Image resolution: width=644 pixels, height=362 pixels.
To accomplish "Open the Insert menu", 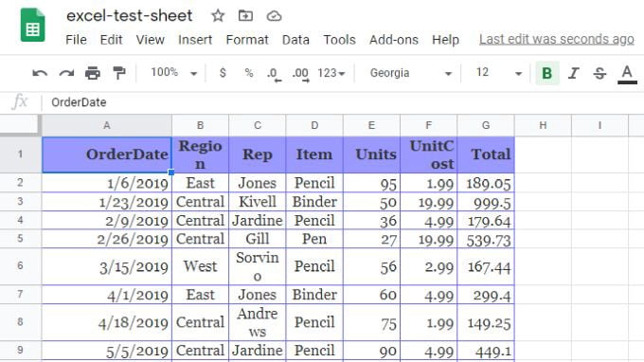I will click(x=195, y=40).
